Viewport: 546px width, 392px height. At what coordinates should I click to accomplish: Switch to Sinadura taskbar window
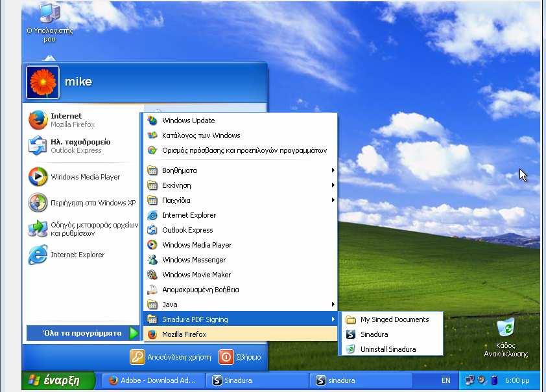pos(257,380)
